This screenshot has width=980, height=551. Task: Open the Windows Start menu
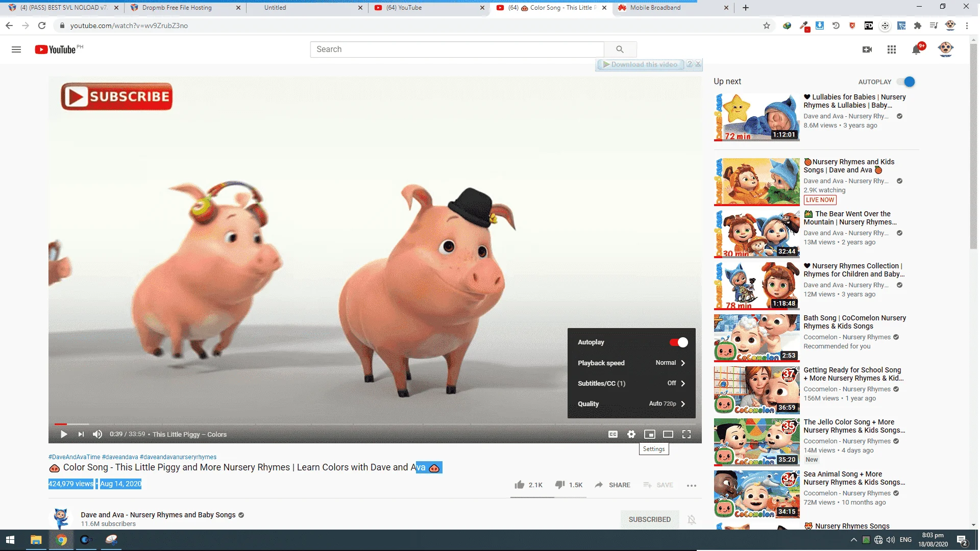click(10, 540)
